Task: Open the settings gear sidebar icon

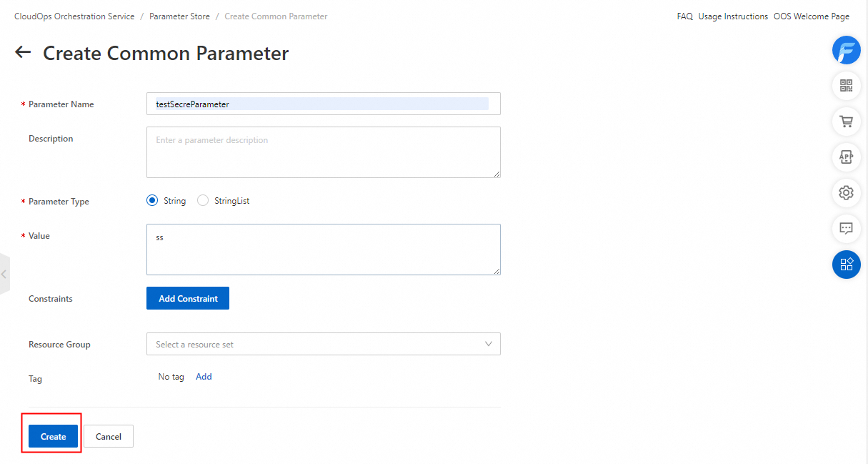Action: (x=847, y=192)
